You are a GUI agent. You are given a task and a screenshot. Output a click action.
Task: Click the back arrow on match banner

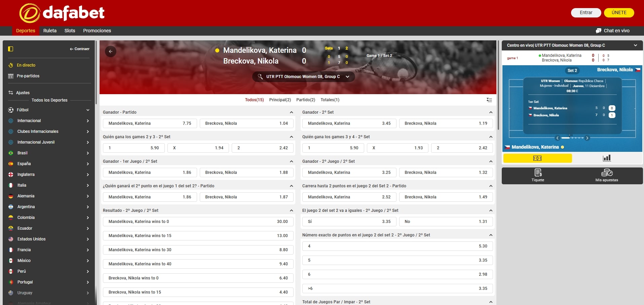[x=111, y=51]
